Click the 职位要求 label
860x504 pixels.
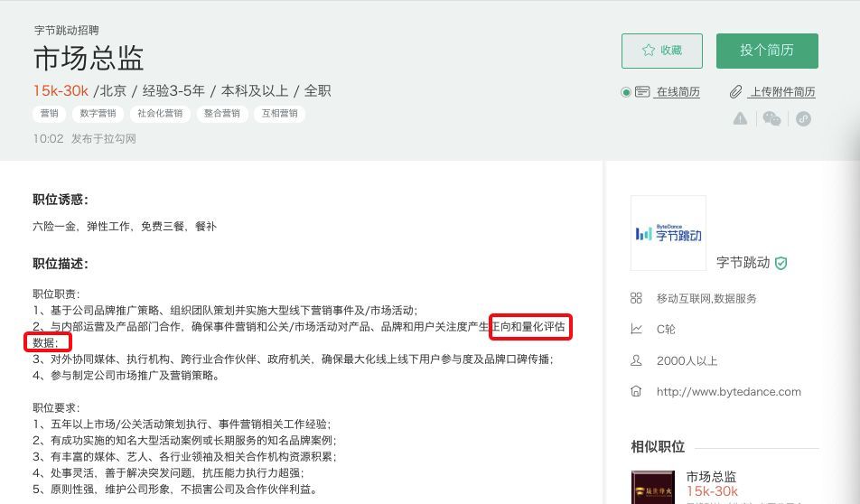click(56, 407)
